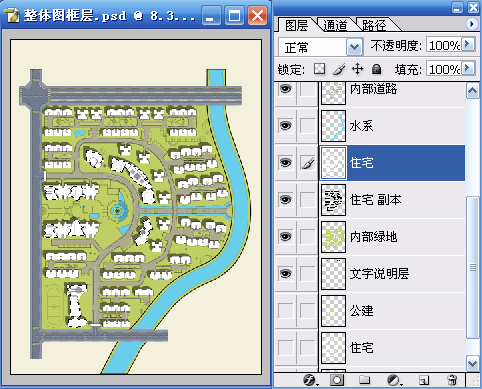Image resolution: width=482 pixels, height=389 pixels.
Task: Open the opacity slider arrow
Action: click(x=468, y=44)
